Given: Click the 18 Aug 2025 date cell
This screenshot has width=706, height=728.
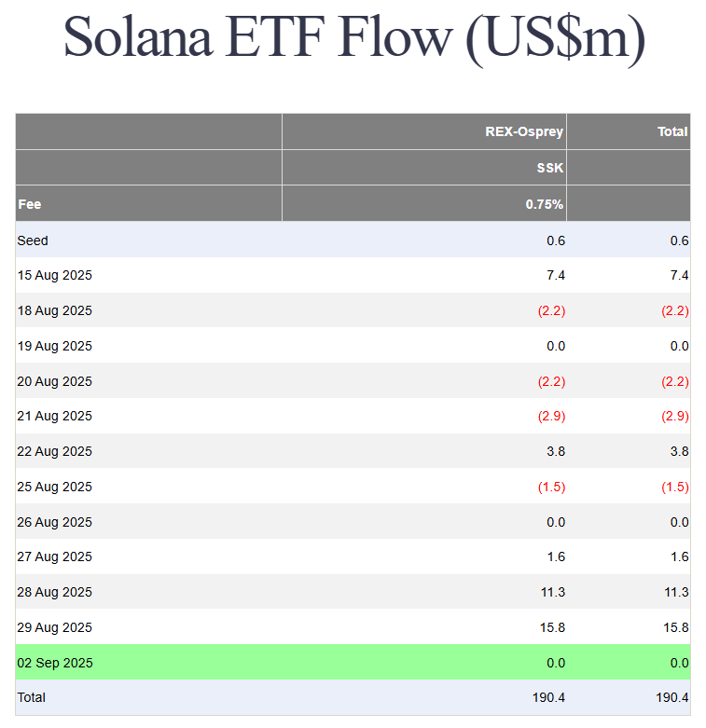Looking at the screenshot, I should click(x=55, y=310).
